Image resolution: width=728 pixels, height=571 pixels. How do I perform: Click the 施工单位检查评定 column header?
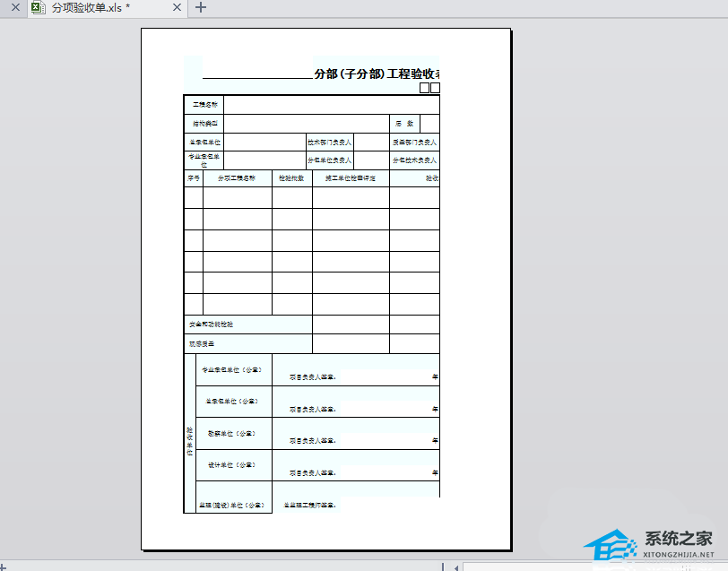351,178
